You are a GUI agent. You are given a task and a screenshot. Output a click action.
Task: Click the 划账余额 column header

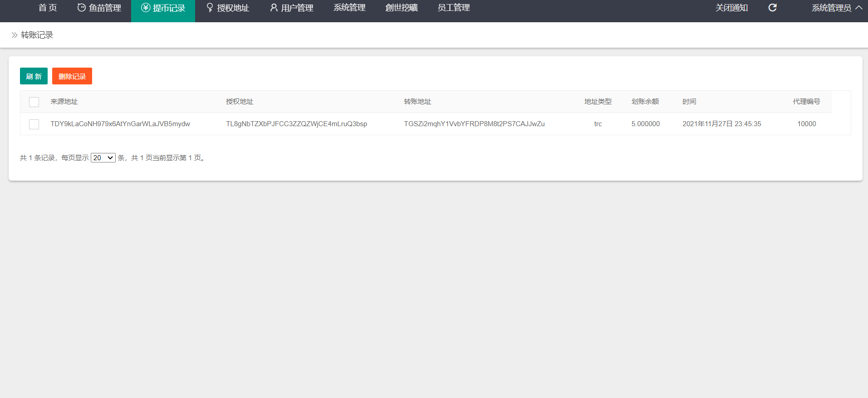[645, 102]
